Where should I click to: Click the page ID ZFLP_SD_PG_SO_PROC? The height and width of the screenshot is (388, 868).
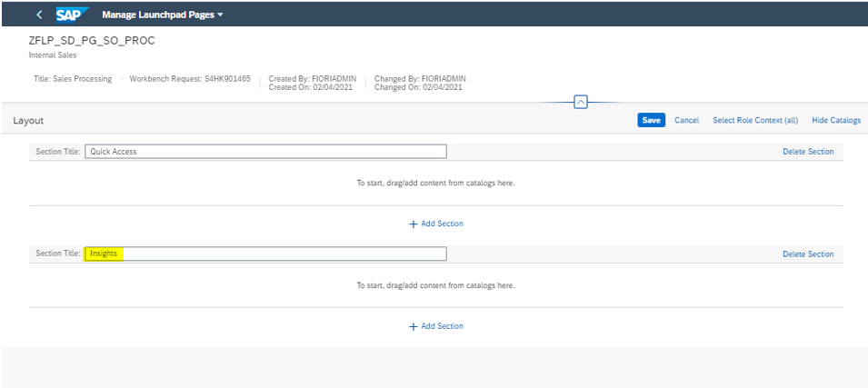pyautogui.click(x=92, y=42)
